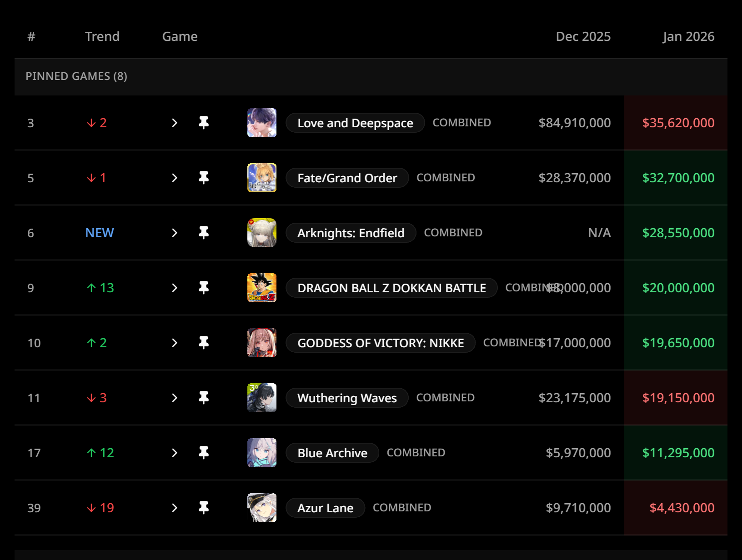Expand GODDESS OF VICTORY: NIKKE row
Viewport: 742px width, 560px height.
(175, 343)
